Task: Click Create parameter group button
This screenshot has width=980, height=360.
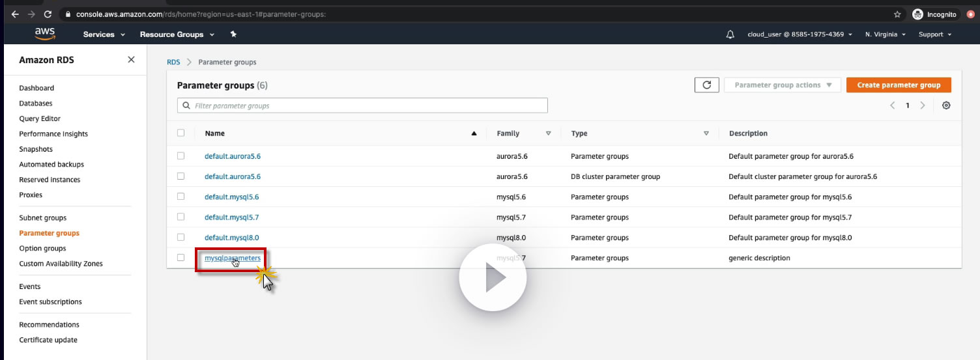Action: pyautogui.click(x=899, y=85)
